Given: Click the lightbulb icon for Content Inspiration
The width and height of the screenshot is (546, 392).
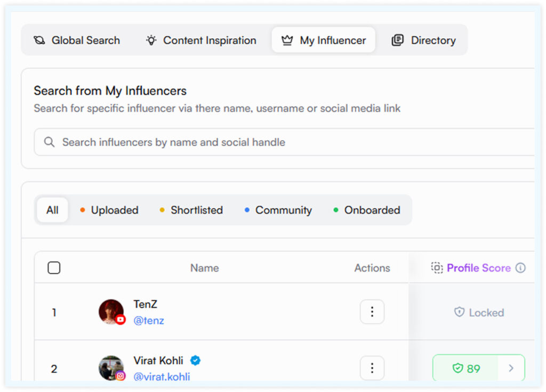Looking at the screenshot, I should point(151,40).
